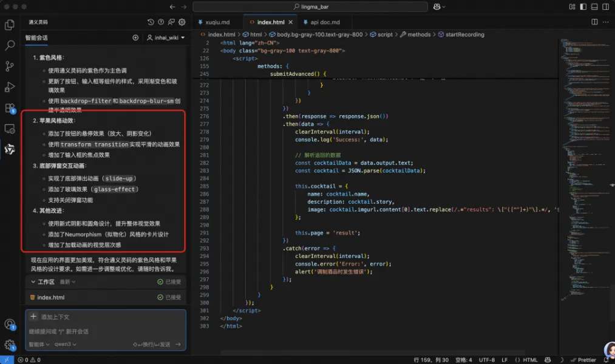Switch to the index.html tab

click(271, 22)
